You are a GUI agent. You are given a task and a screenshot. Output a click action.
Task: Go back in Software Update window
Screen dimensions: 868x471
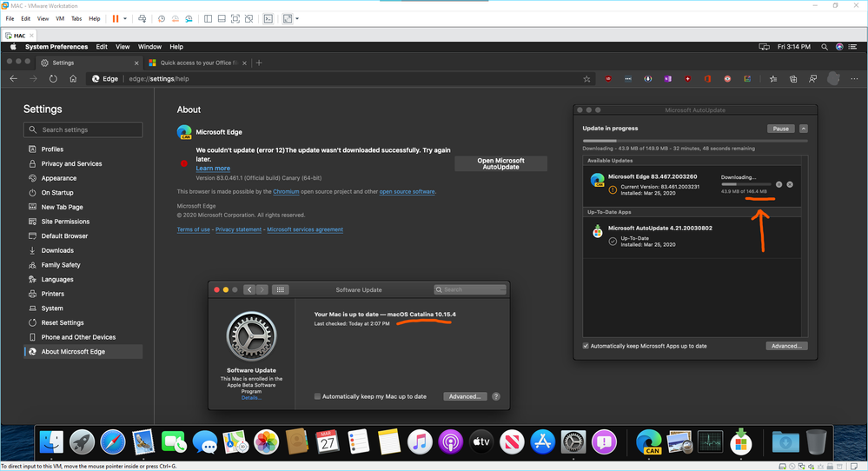tap(249, 289)
